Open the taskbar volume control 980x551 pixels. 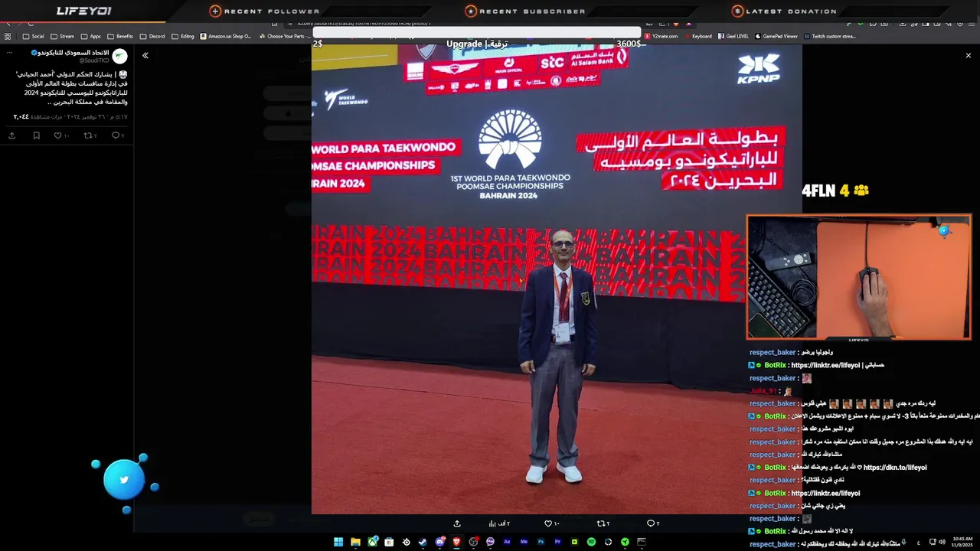pyautogui.click(x=942, y=542)
